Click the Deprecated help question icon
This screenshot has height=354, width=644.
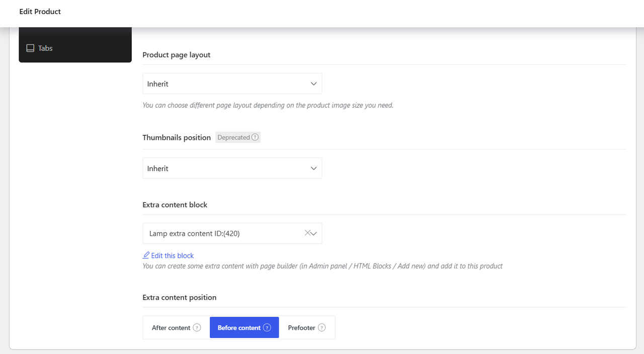[x=255, y=137]
